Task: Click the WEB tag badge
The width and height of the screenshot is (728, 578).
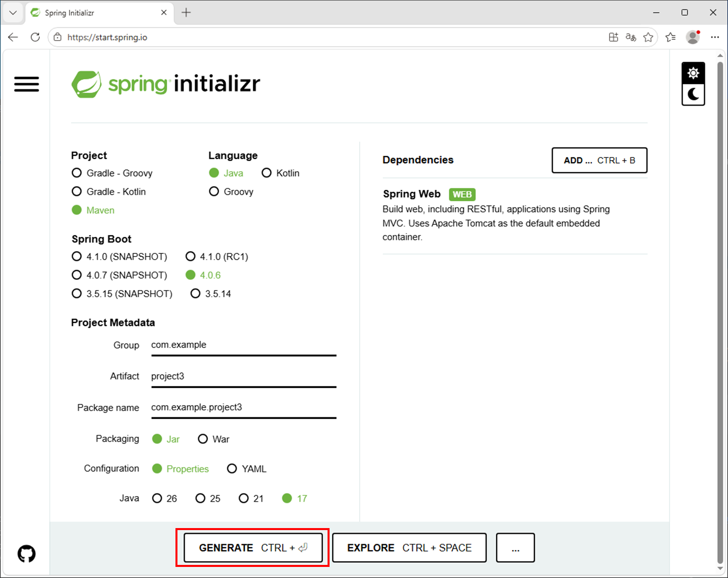Action: pos(462,195)
